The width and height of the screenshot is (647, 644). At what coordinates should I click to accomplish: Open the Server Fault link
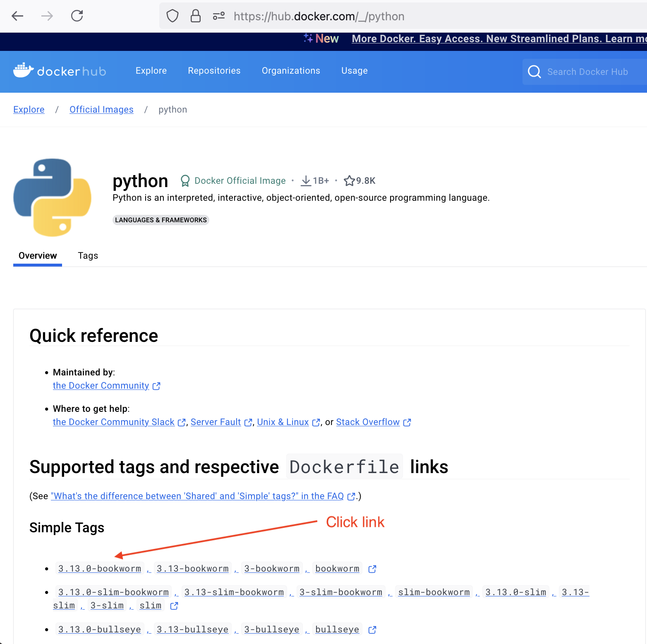[x=216, y=422]
